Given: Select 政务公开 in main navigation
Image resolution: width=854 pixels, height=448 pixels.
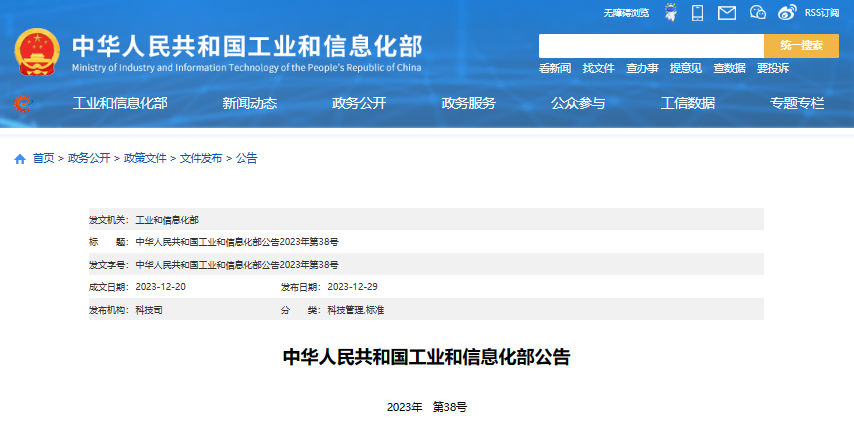Looking at the screenshot, I should coord(359,103).
